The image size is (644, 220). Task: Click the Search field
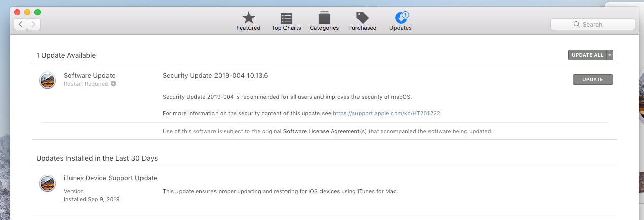(x=592, y=24)
